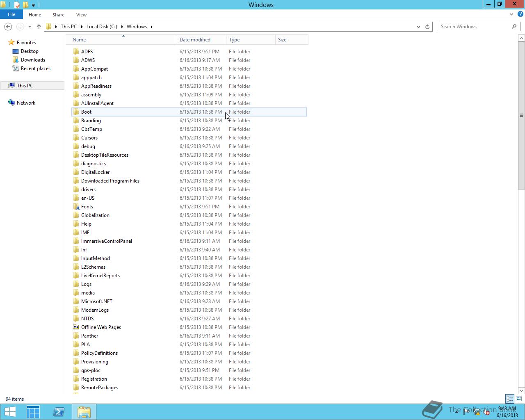Click the Favorites star icon
Image resolution: width=525 pixels, height=420 pixels.
(11, 43)
